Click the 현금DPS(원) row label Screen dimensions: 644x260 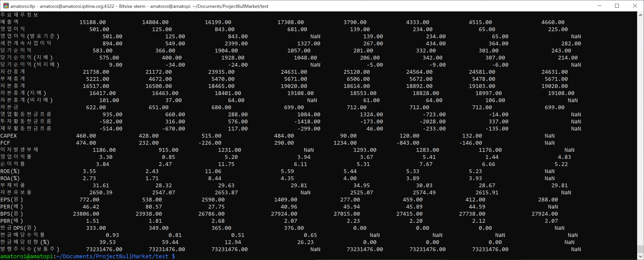(x=18, y=228)
